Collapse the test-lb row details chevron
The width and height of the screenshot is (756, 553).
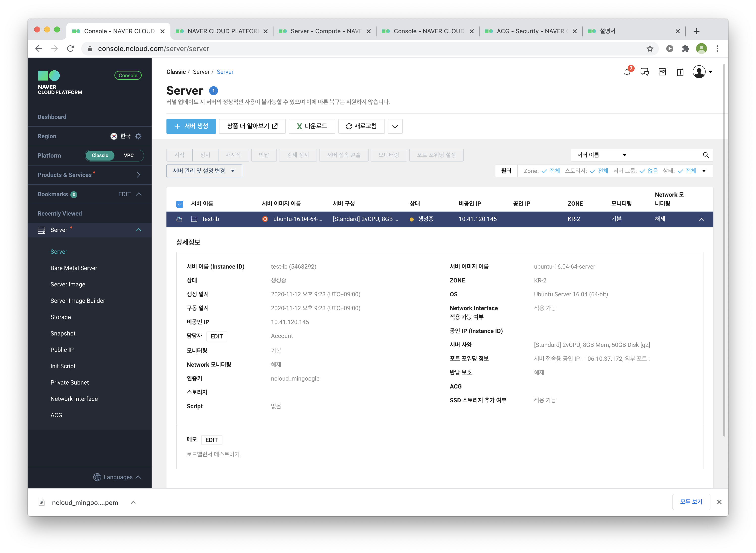(x=702, y=219)
